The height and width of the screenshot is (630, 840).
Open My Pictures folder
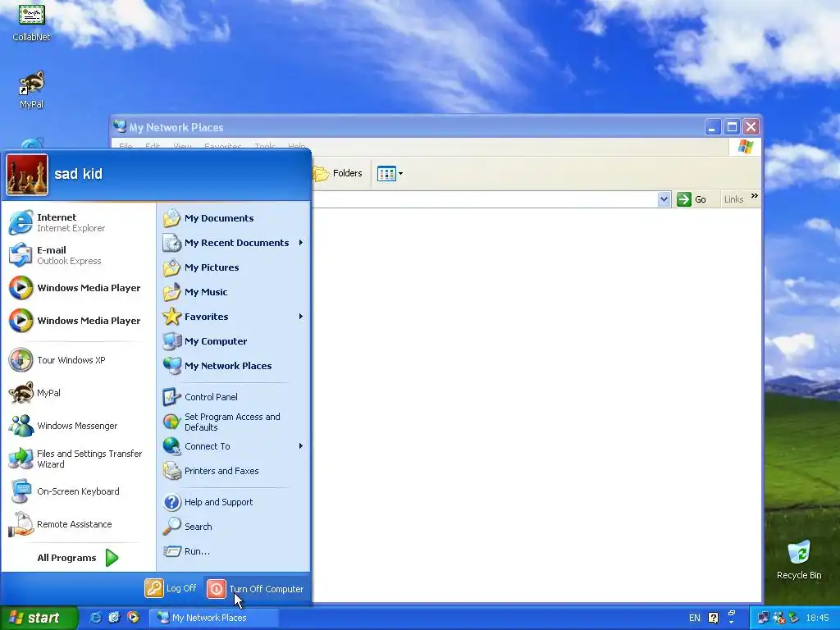coord(234,267)
